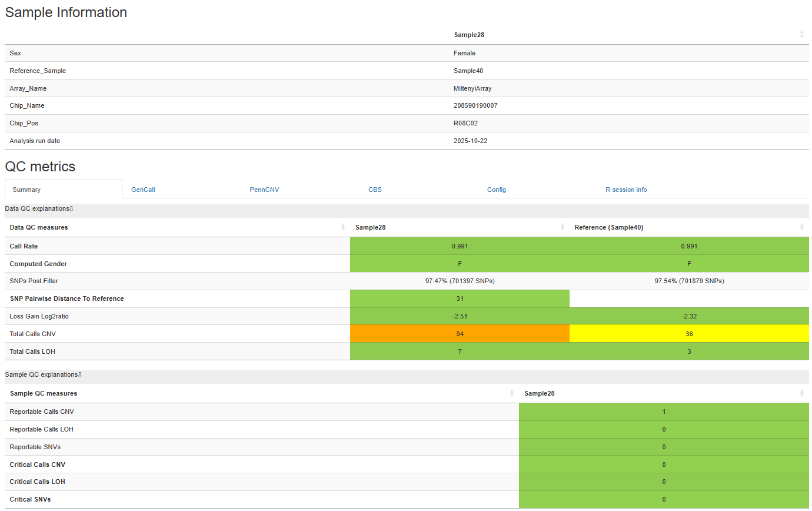Image resolution: width=812 pixels, height=511 pixels.
Task: View the R session info tab
Action: pyautogui.click(x=626, y=190)
